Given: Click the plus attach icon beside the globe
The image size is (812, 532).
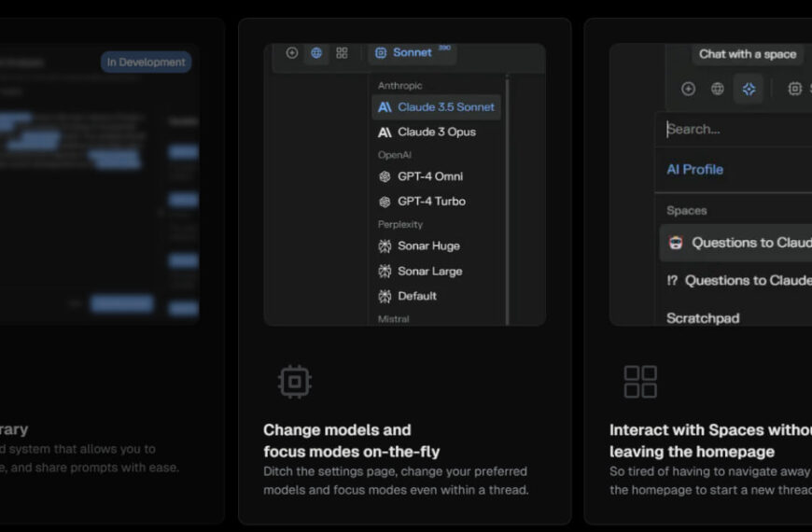Looking at the screenshot, I should 292,53.
